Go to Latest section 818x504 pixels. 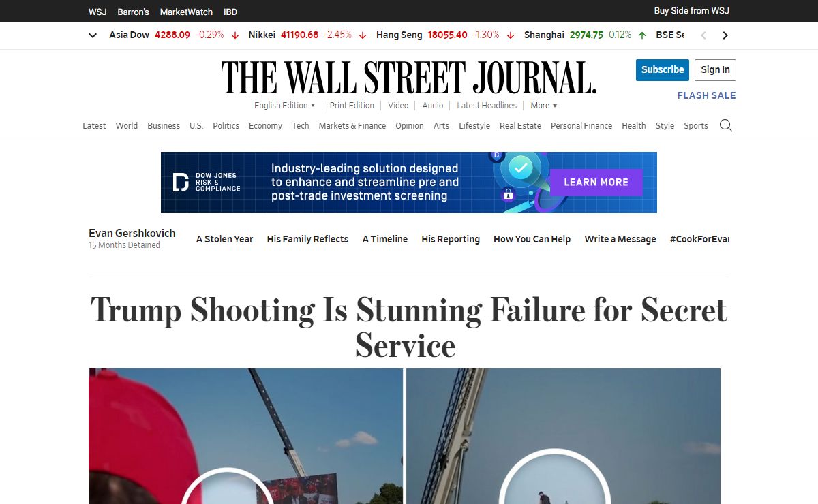click(94, 126)
